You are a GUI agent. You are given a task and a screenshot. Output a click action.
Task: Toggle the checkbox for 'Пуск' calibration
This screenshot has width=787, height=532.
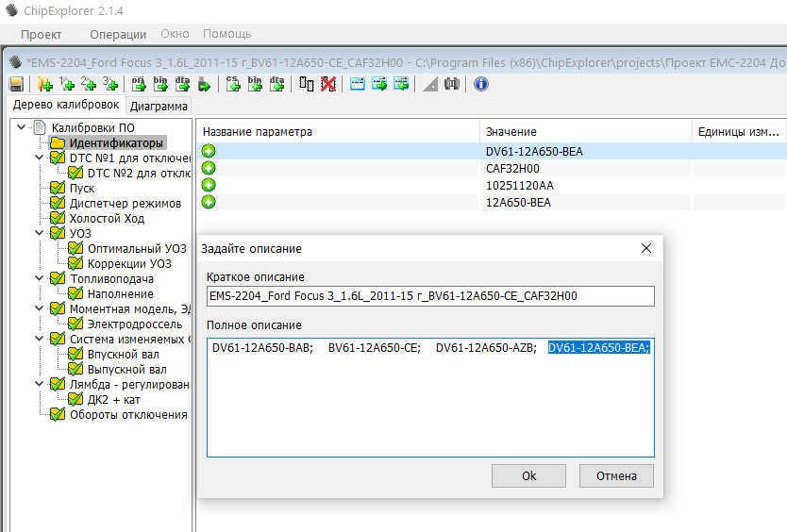pos(58,189)
